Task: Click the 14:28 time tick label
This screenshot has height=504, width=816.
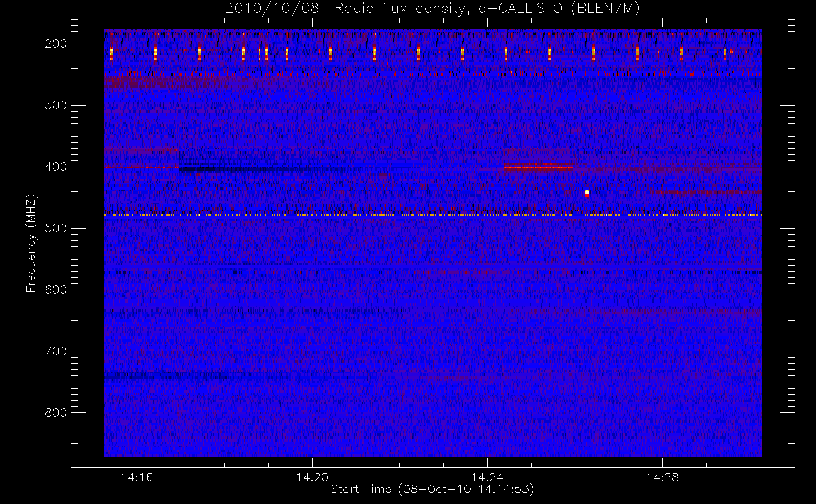Action: tap(663, 477)
